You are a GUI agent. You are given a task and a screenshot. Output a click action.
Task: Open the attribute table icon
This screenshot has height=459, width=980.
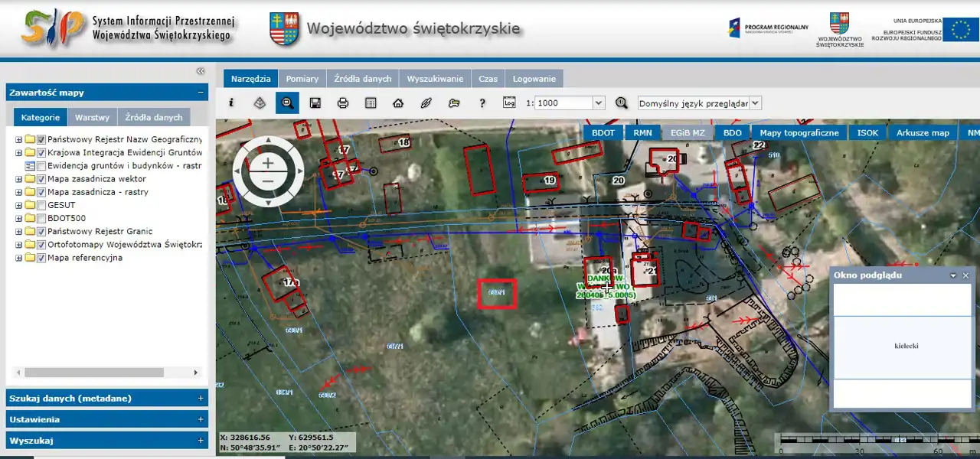point(371,103)
